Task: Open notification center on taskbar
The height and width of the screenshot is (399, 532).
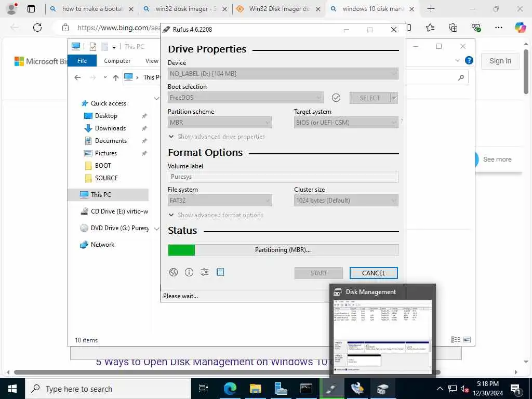Action: [515, 389]
